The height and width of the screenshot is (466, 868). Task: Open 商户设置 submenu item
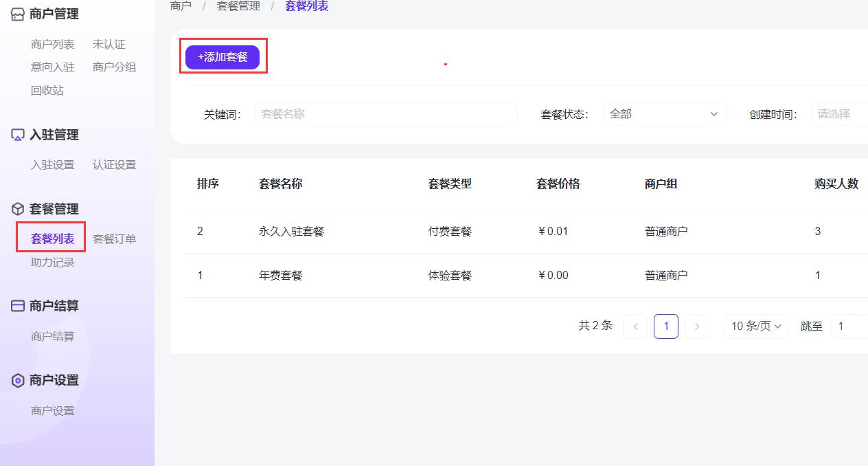tap(53, 411)
